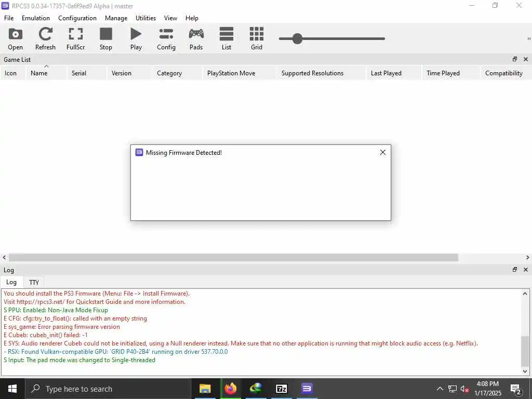This screenshot has width=532, height=399.
Task: Adjust the icon size slider handle
Action: [x=297, y=38]
